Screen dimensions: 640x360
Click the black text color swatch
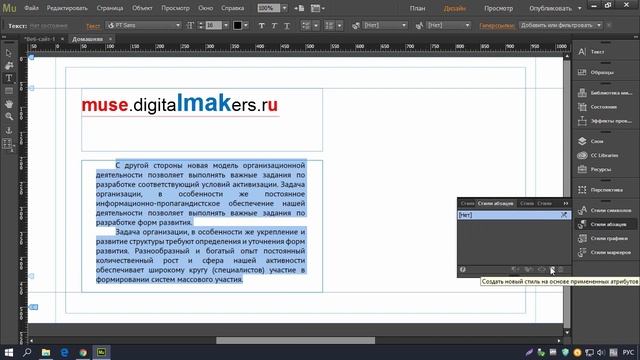click(237, 25)
